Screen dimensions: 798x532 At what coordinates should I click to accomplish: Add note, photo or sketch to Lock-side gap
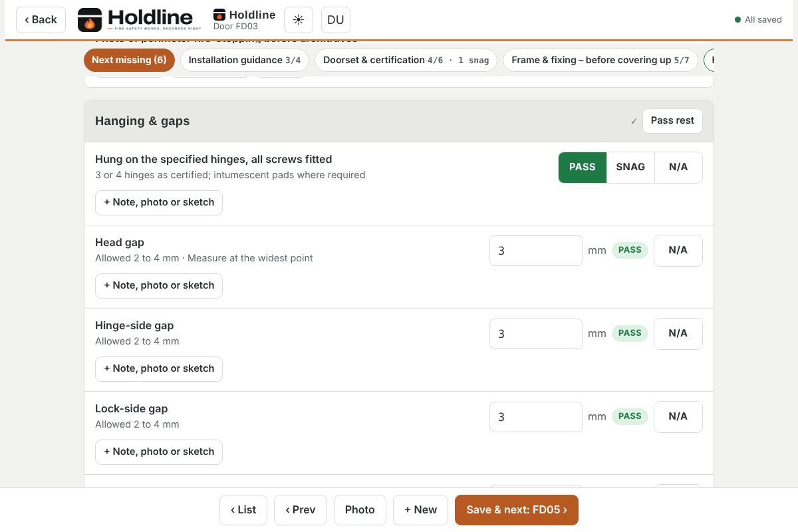(x=159, y=452)
